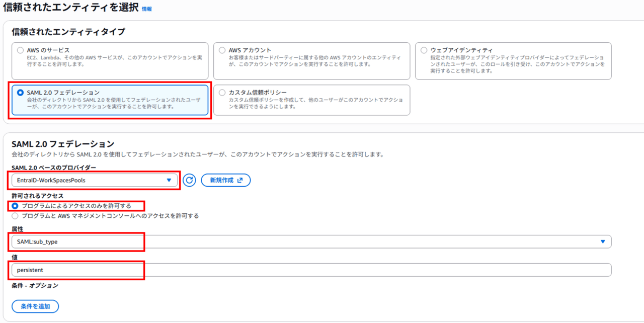The image size is (644, 323).
Task: Expand the 属性 attribute dropdown
Action: (310, 241)
